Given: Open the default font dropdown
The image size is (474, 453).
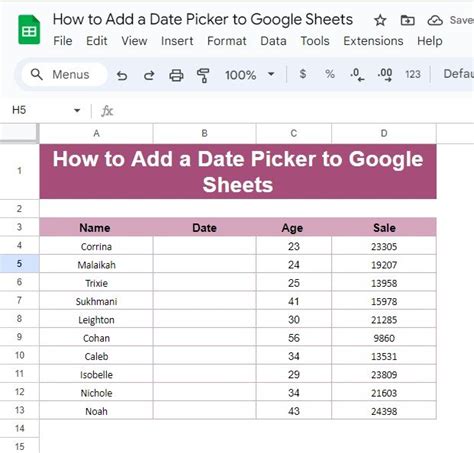Looking at the screenshot, I should click(458, 74).
